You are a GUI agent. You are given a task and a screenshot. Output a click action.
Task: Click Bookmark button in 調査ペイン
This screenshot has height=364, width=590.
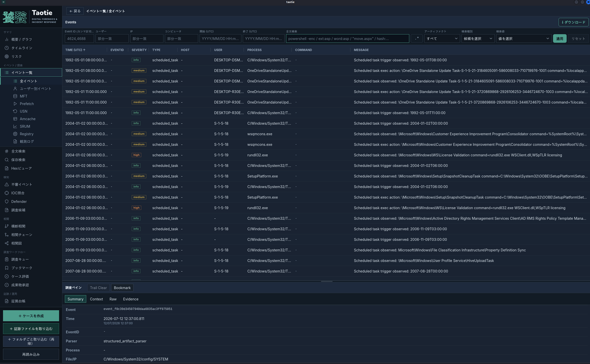click(x=122, y=288)
